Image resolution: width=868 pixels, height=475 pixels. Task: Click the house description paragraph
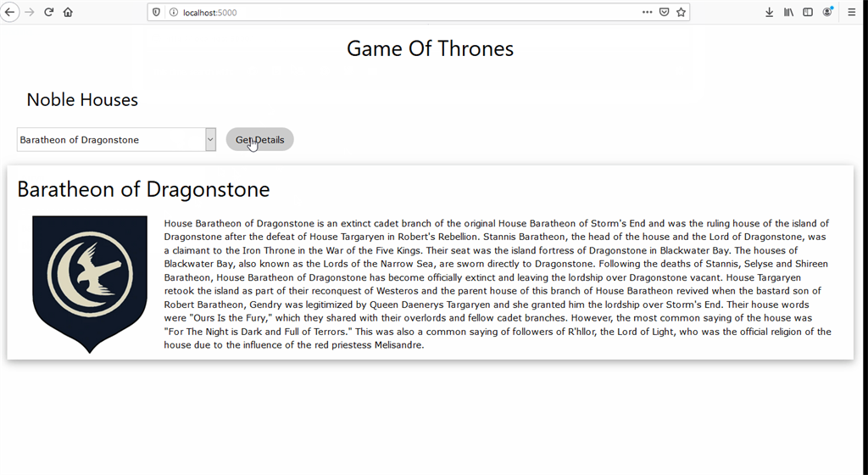tap(497, 284)
